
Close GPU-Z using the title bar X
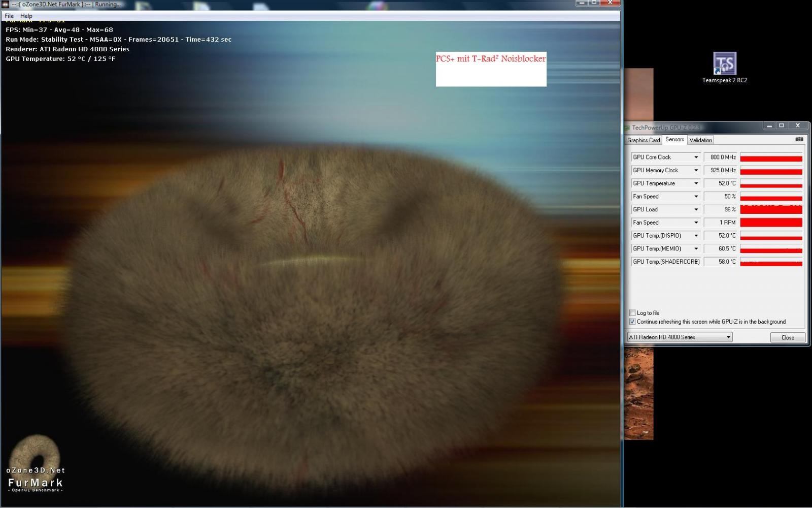pos(798,125)
